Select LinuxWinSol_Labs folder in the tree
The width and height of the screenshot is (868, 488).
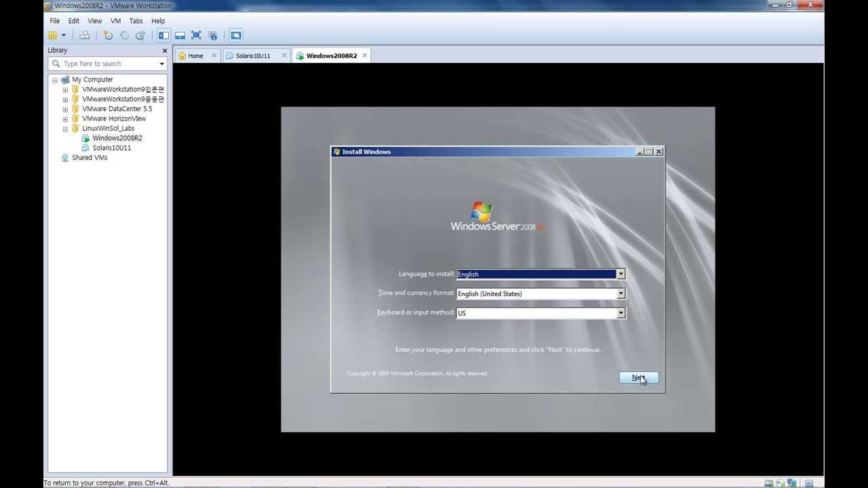(108, 128)
